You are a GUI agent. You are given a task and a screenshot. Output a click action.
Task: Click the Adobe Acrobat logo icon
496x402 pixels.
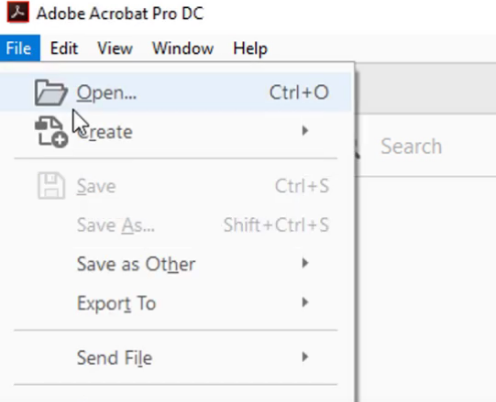point(18,12)
